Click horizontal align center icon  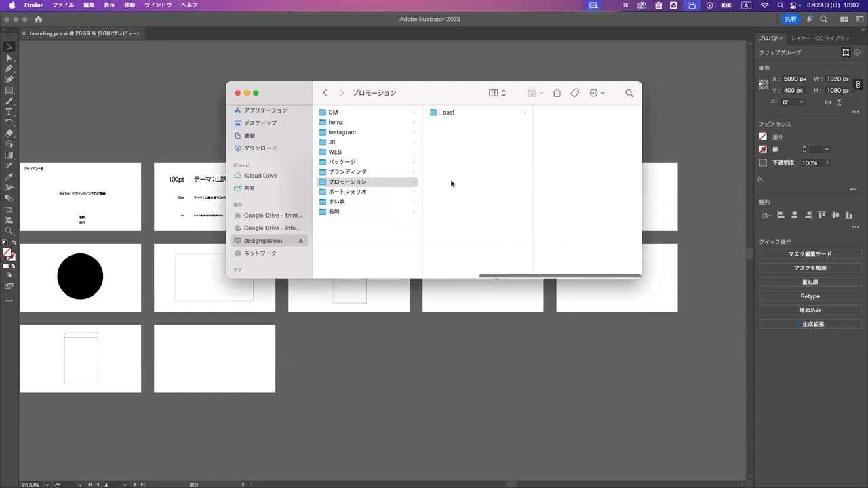tap(794, 216)
